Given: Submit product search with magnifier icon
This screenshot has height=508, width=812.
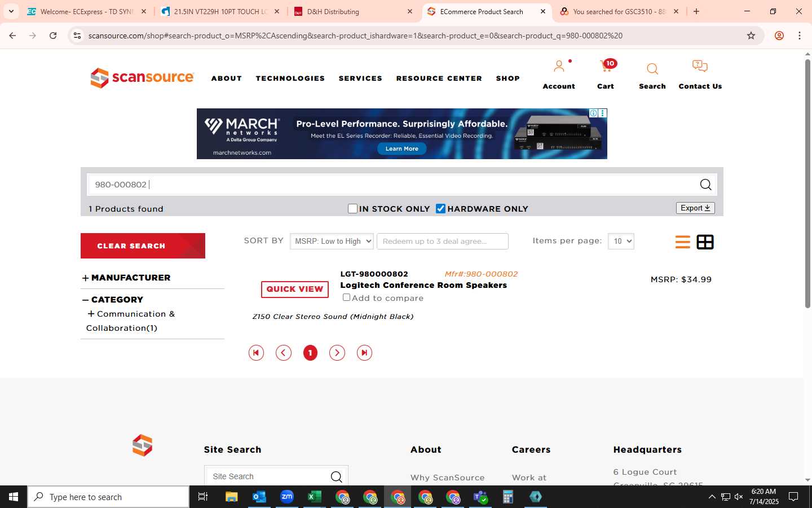Looking at the screenshot, I should tap(705, 185).
